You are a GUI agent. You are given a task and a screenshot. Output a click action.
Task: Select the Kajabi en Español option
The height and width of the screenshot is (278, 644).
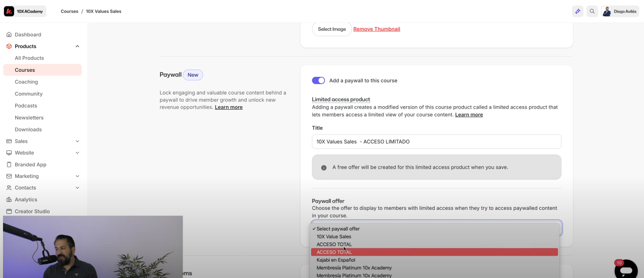coord(435,260)
